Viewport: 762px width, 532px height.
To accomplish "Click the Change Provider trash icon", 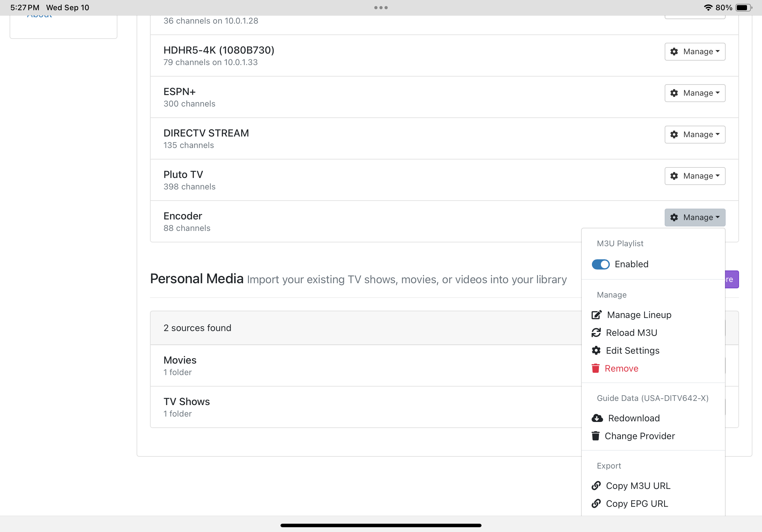I will (x=595, y=436).
